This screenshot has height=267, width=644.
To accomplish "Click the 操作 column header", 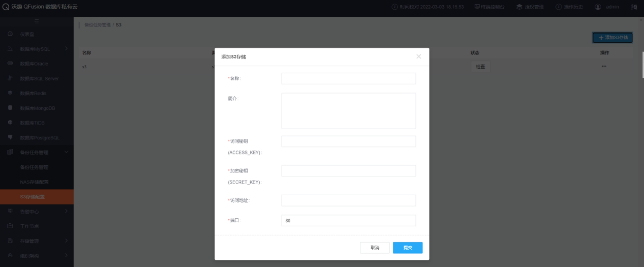I will coord(604,53).
